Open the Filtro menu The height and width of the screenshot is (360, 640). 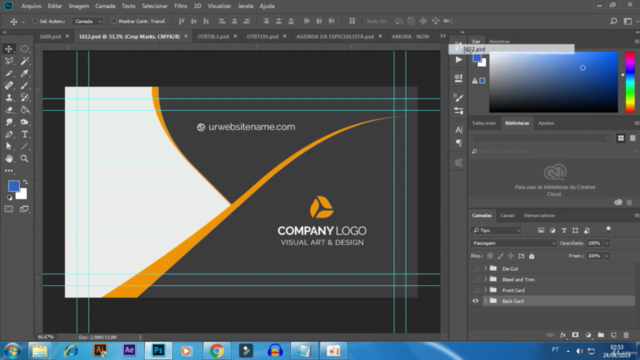tap(180, 6)
